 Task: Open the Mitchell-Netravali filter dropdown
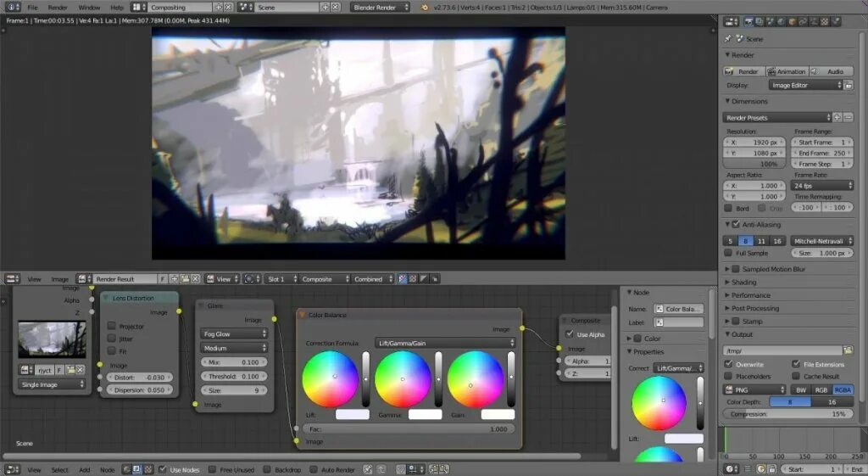pyautogui.click(x=821, y=241)
